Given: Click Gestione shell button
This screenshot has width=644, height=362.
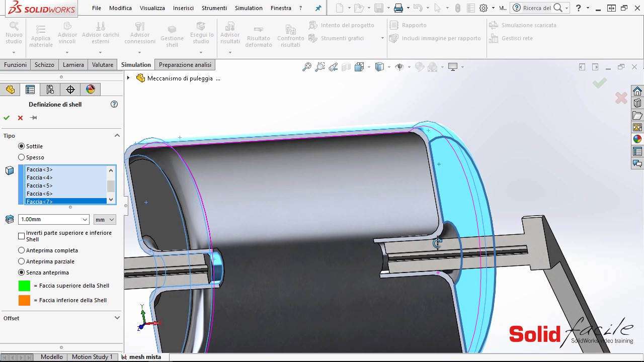Looking at the screenshot, I should [x=172, y=35].
